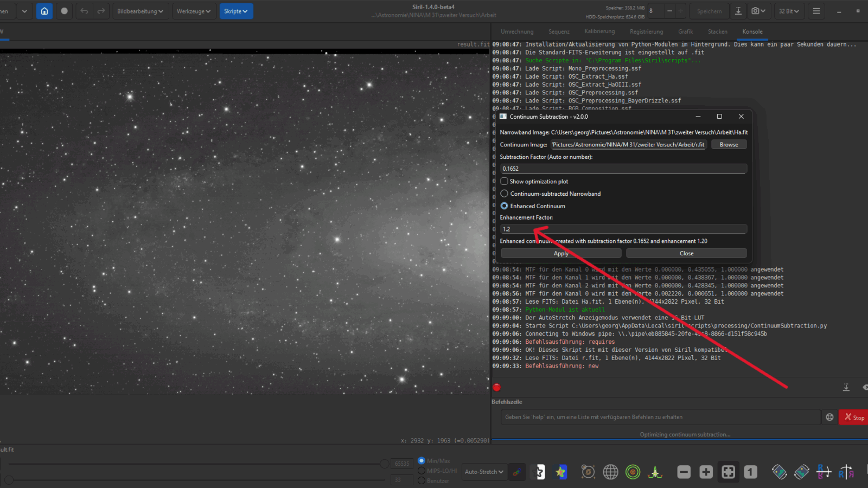Switch to the Registrierung tab
Screen dimensions: 868x488
[646, 31]
